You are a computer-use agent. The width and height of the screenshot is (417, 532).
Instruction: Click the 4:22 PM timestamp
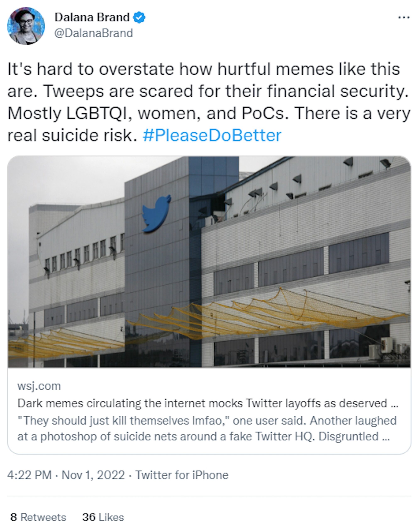[29, 475]
